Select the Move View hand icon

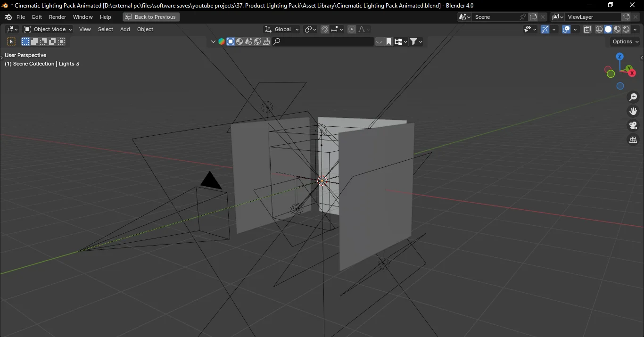point(633,111)
